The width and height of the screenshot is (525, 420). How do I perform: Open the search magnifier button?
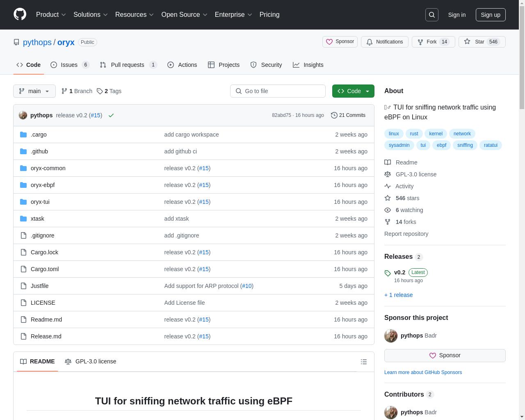coord(432,15)
